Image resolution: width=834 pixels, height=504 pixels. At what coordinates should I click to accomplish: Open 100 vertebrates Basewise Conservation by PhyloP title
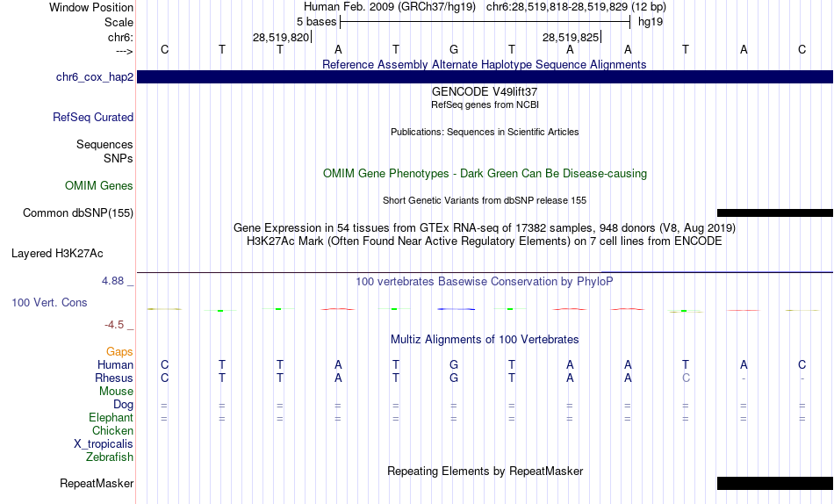(485, 281)
